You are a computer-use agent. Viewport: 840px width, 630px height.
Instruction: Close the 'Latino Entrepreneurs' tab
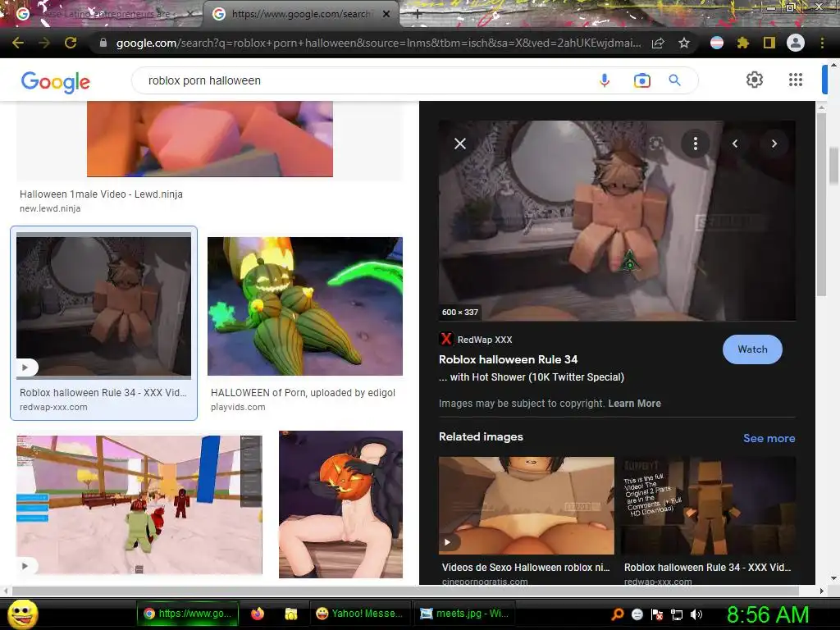click(x=190, y=14)
